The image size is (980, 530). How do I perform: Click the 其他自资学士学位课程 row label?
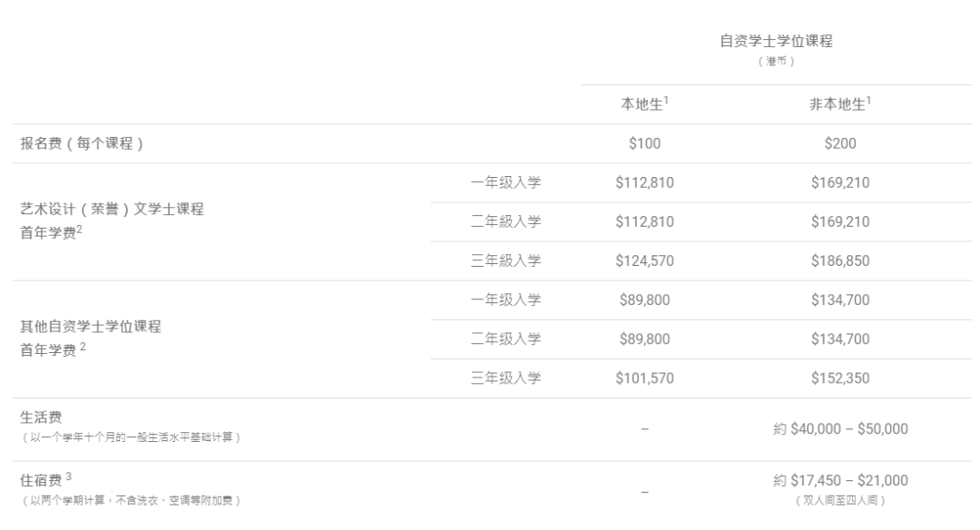pyautogui.click(x=91, y=328)
